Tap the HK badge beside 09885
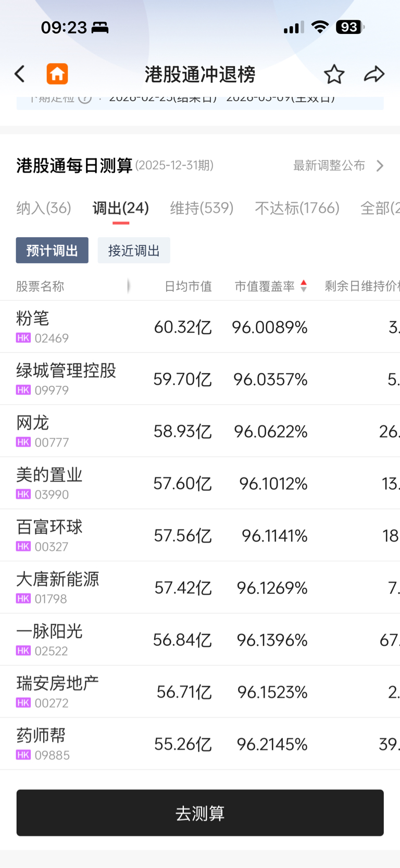The width and height of the screenshot is (400, 868). pos(23,755)
